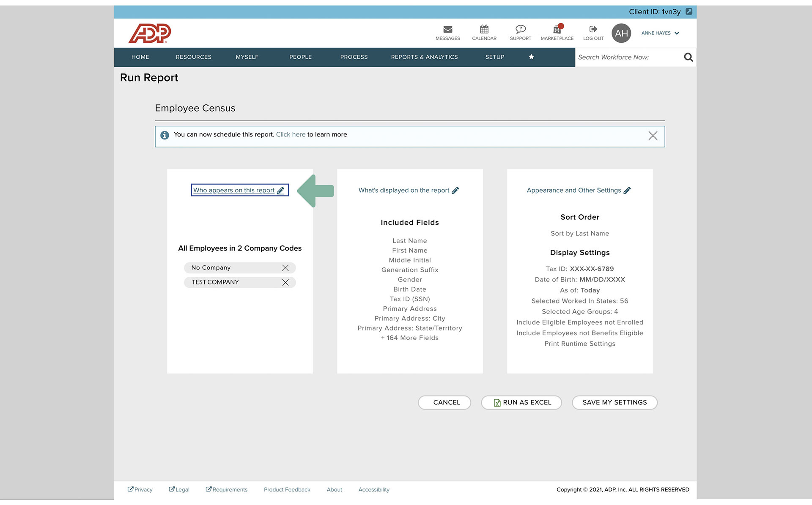
Task: Click 'All Employees in 2 Company Codes' heading
Action: point(240,248)
